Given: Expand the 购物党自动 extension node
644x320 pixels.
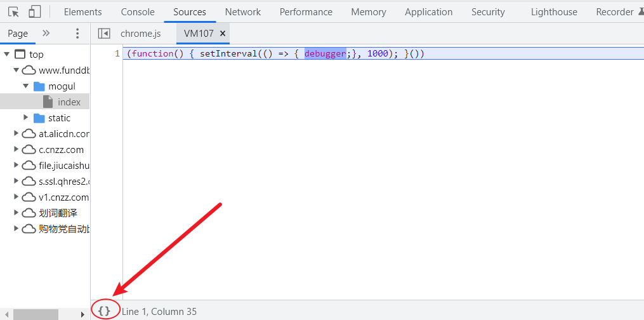Looking at the screenshot, I should coord(16,229).
